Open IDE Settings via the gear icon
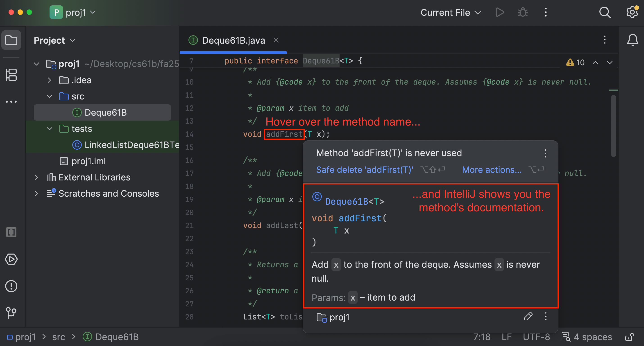This screenshot has width=644, height=346. [x=632, y=12]
